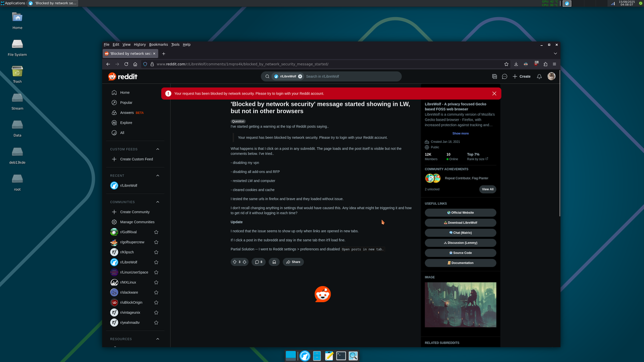The image size is (644, 362).
Task: Star the r/LinuxUserSpace community
Action: (x=156, y=273)
